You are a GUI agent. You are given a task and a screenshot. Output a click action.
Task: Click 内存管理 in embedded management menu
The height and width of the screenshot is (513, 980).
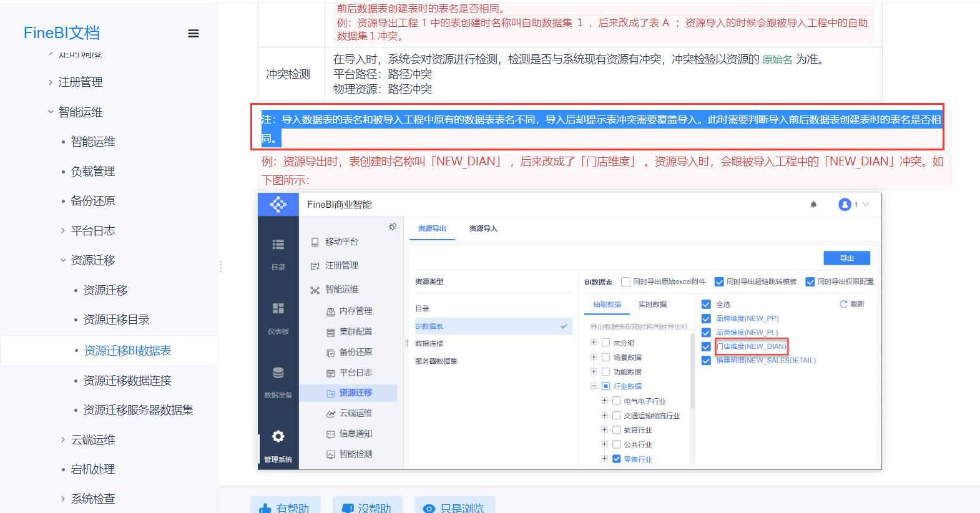[x=356, y=311]
